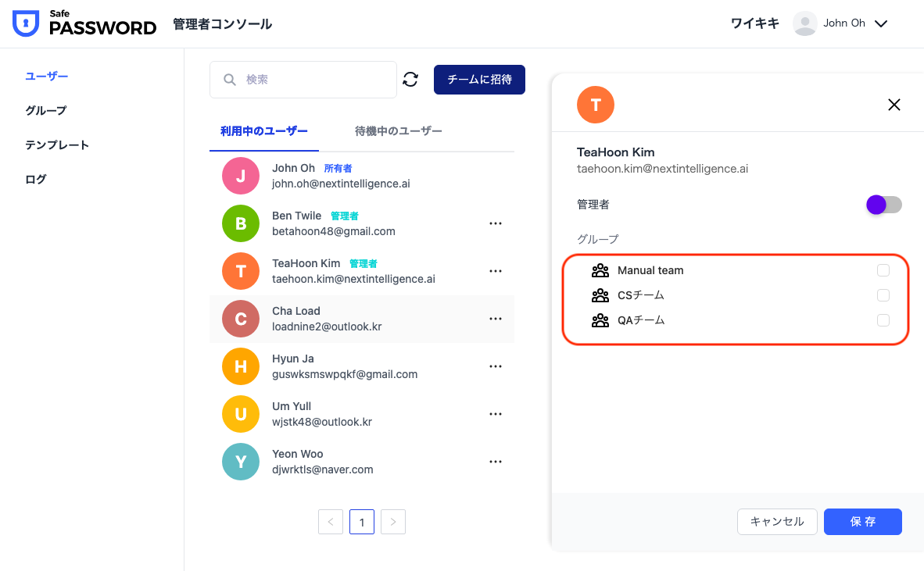Toggle the 管理者 switch for TeaHoon Kim
This screenshot has width=924, height=571.
click(x=884, y=205)
